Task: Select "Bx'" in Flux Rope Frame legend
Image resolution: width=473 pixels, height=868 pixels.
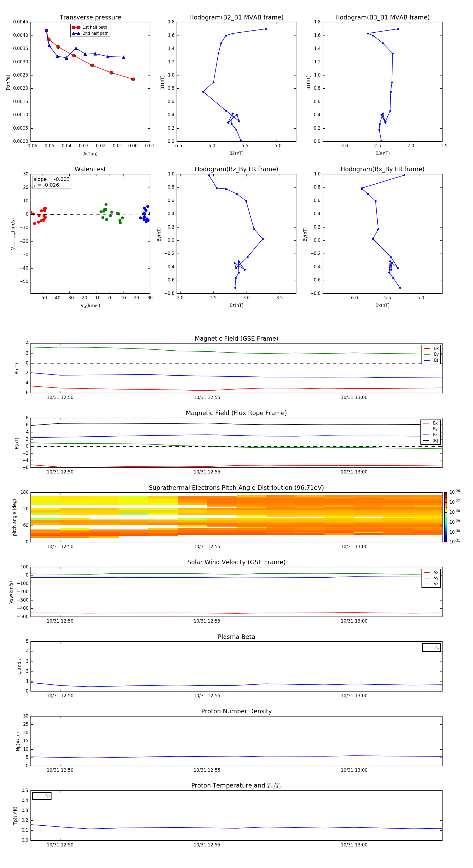Action: tap(431, 423)
